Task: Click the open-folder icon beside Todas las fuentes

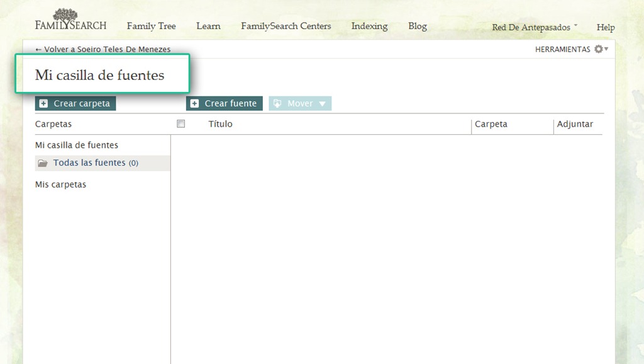Action: (43, 163)
